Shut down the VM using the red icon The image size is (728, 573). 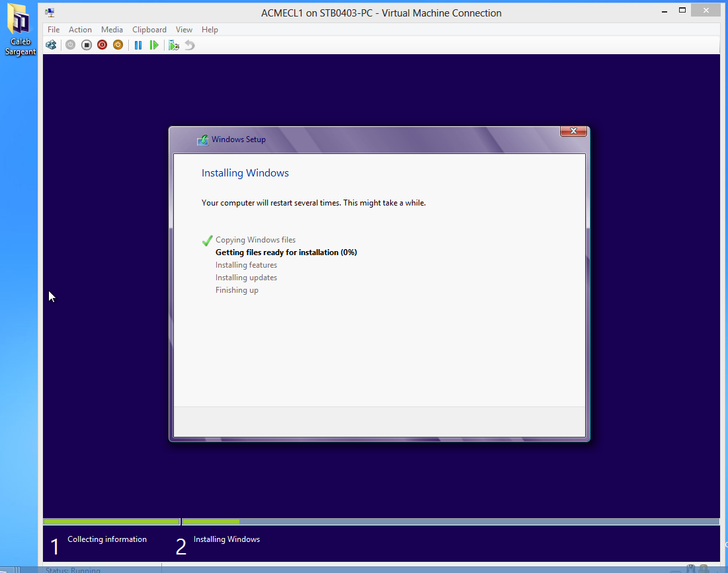[x=102, y=45]
